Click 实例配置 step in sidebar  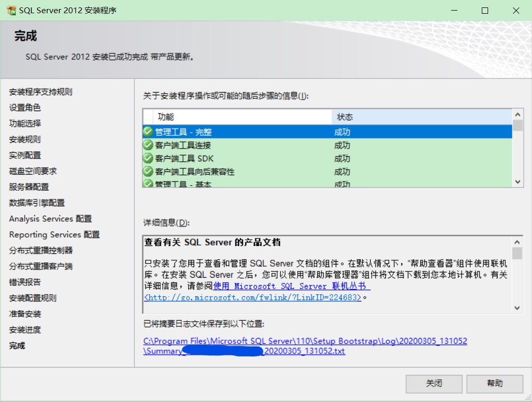pyautogui.click(x=25, y=156)
